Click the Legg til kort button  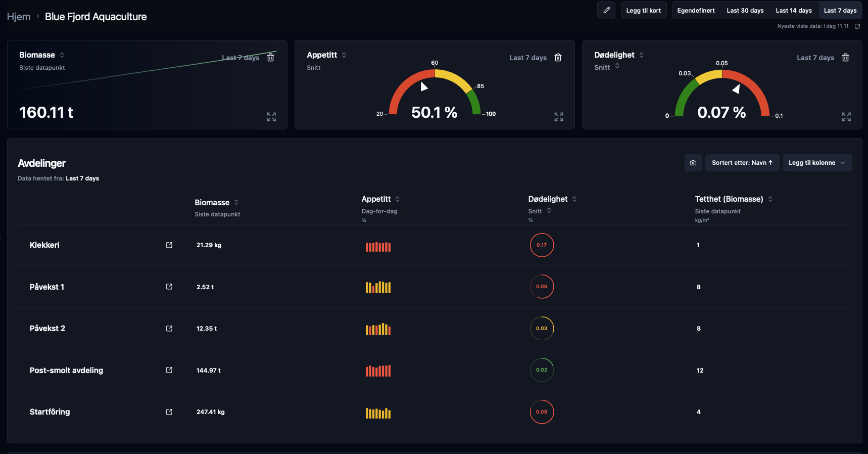643,11
